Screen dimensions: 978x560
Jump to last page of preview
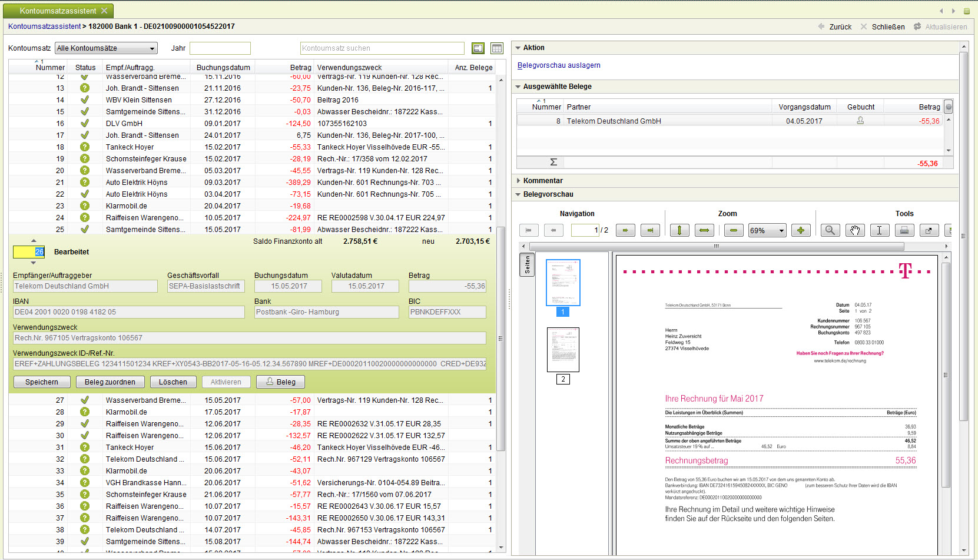(650, 230)
